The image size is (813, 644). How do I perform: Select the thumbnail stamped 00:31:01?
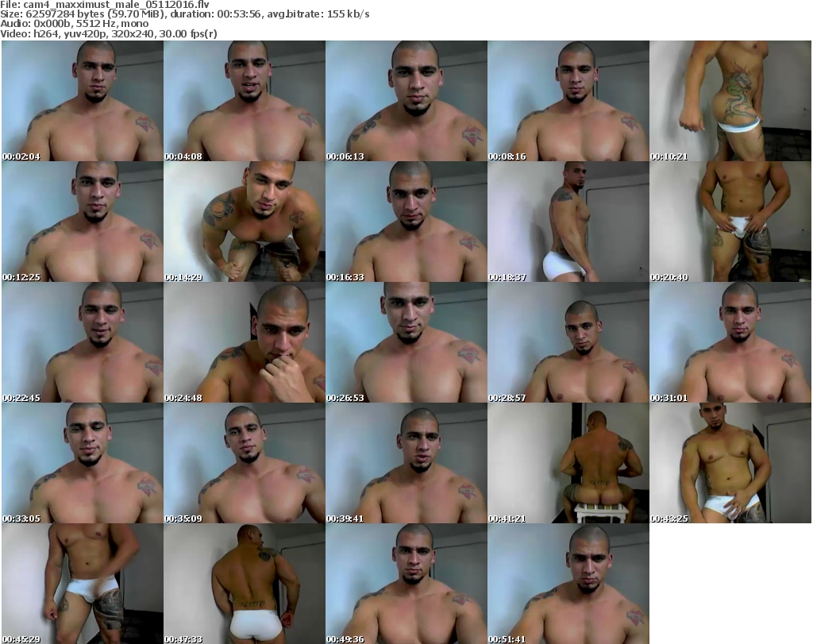coord(730,342)
